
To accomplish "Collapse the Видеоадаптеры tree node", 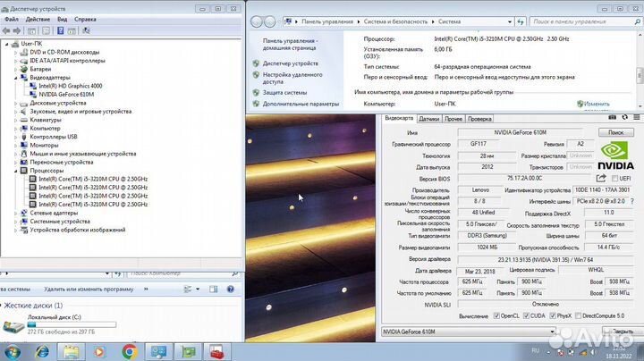I will click(x=15, y=78).
